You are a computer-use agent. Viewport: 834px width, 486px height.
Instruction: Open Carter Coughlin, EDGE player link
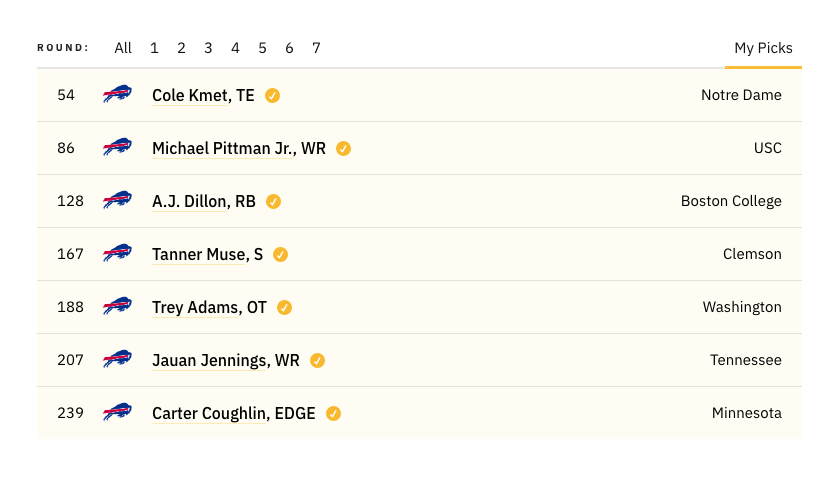tap(234, 414)
